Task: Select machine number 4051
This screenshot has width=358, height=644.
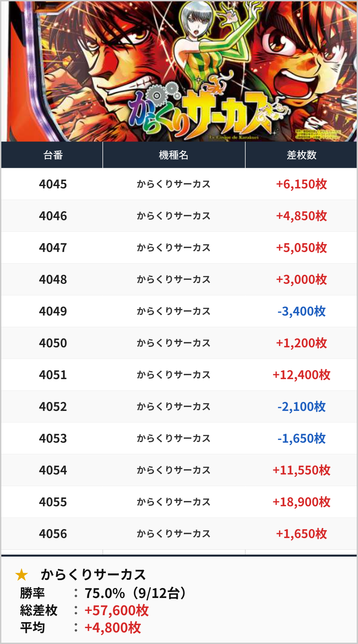Action: 53,375
